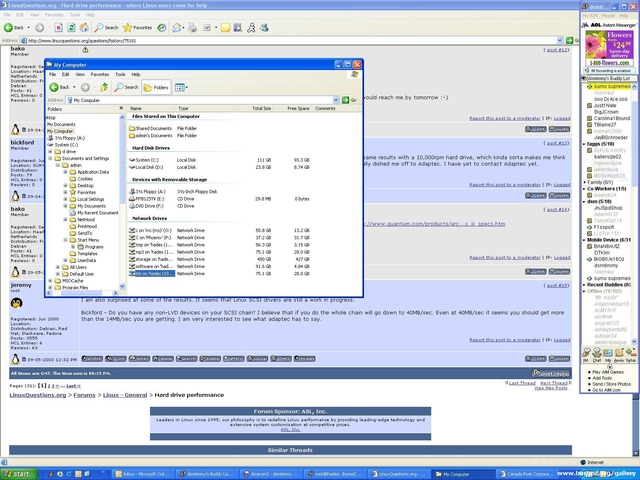This screenshot has width=640, height=480.
Task: Click the Print icon in Internet Explorer toolbar
Action: tap(192, 28)
